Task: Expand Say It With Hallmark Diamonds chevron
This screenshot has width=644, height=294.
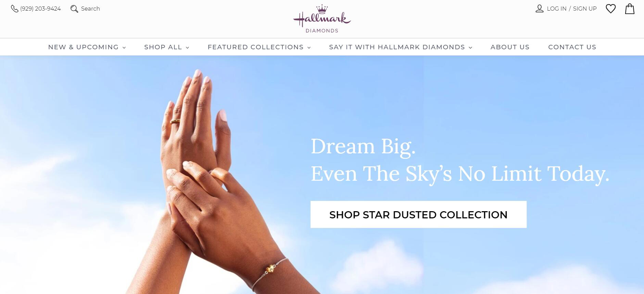Action: pos(470,48)
